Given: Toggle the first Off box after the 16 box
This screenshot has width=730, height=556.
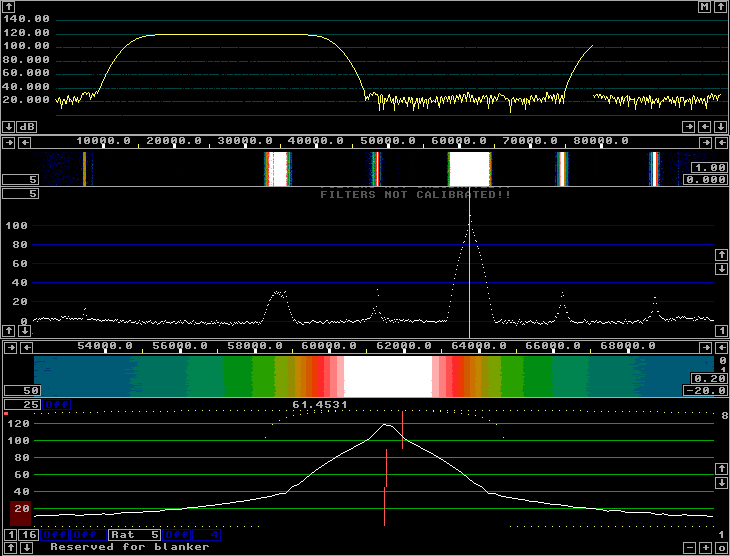Looking at the screenshot, I should click(x=54, y=535).
